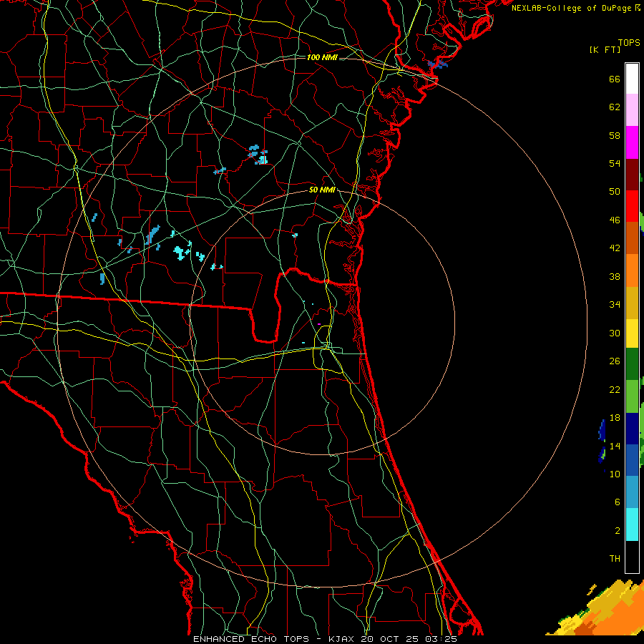Click the 42 value on the legend
This screenshot has width=644, height=644.
coord(615,248)
